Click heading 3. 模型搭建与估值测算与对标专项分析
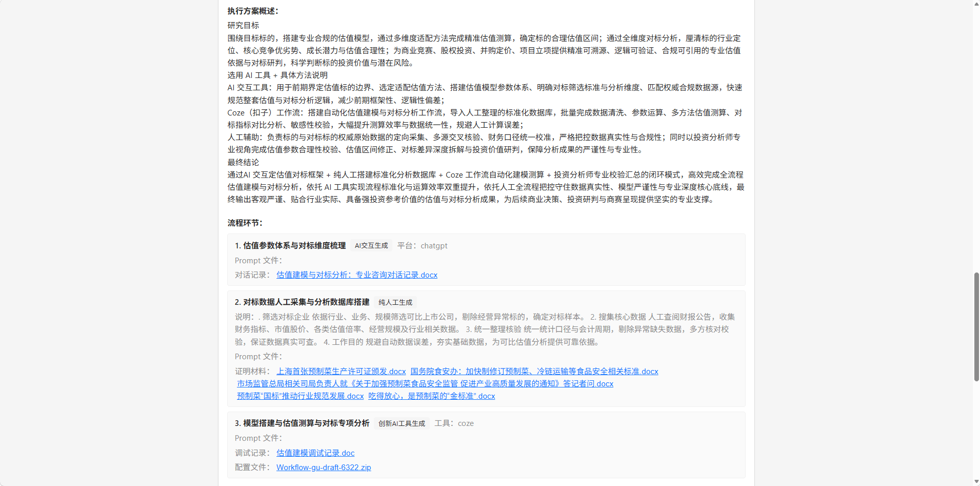 tap(302, 423)
